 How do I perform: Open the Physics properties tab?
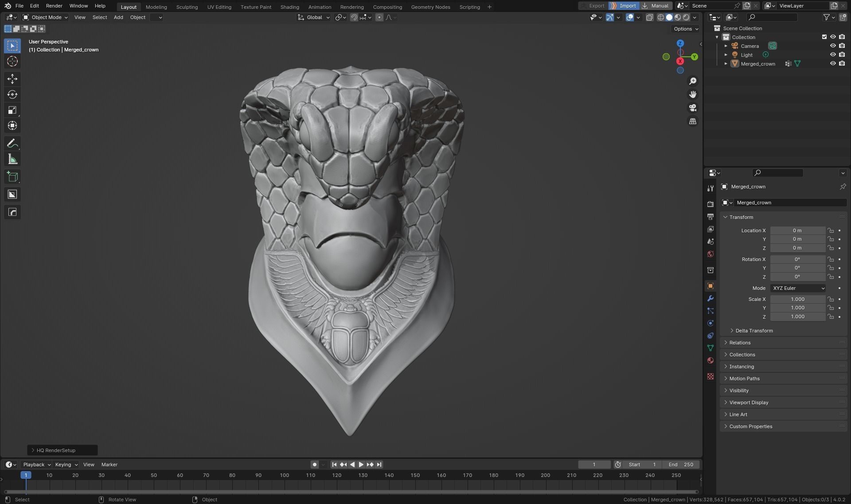pyautogui.click(x=710, y=323)
